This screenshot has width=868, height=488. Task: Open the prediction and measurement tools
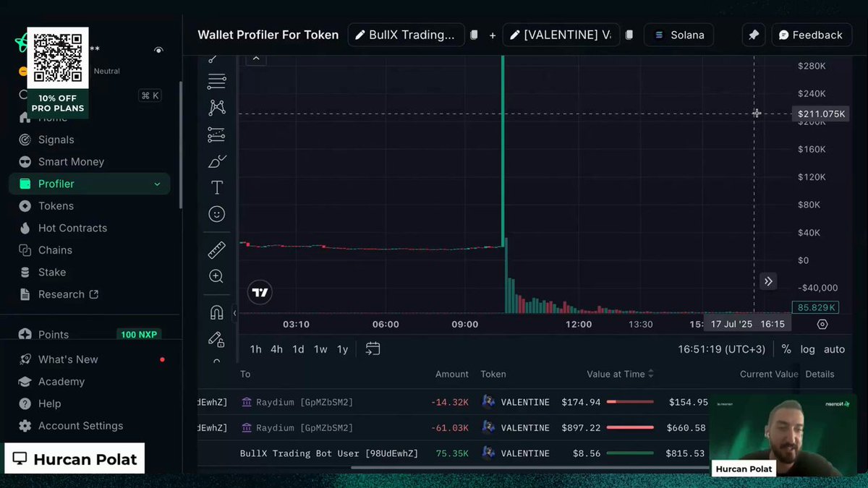(216, 134)
